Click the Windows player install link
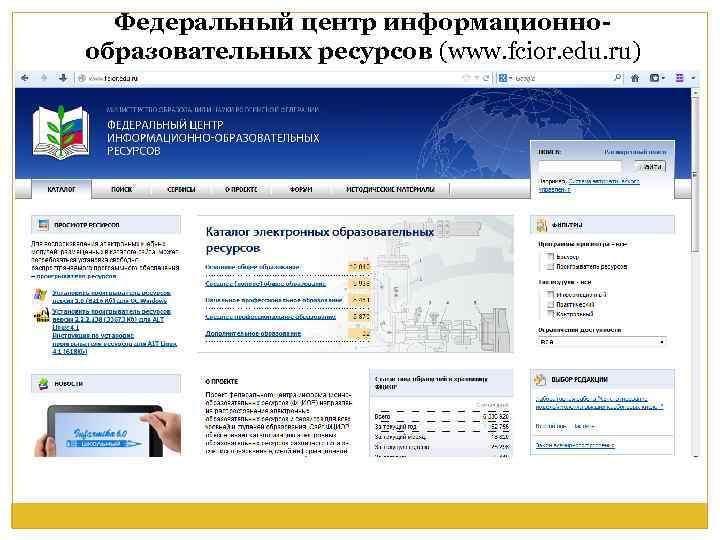 (x=111, y=296)
